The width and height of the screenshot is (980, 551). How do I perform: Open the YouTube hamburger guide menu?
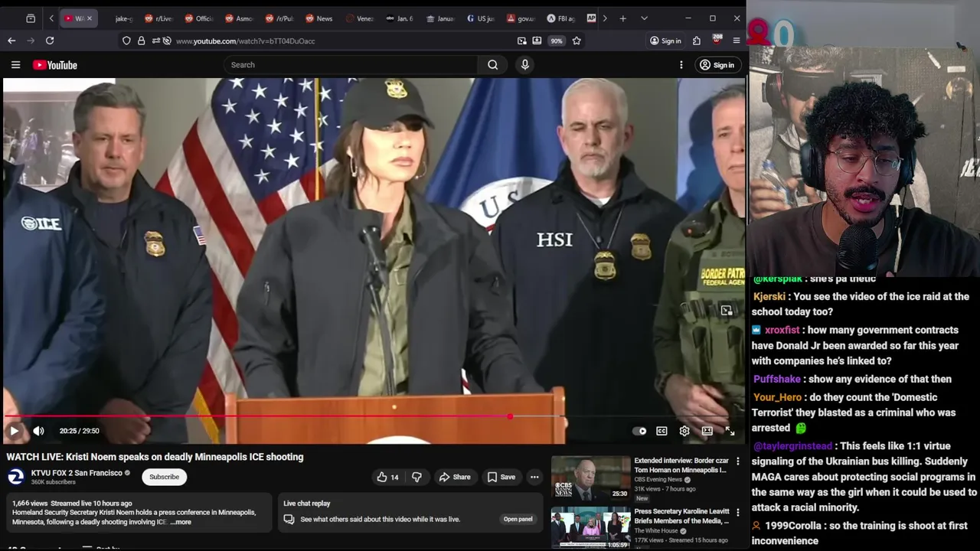pos(15,65)
